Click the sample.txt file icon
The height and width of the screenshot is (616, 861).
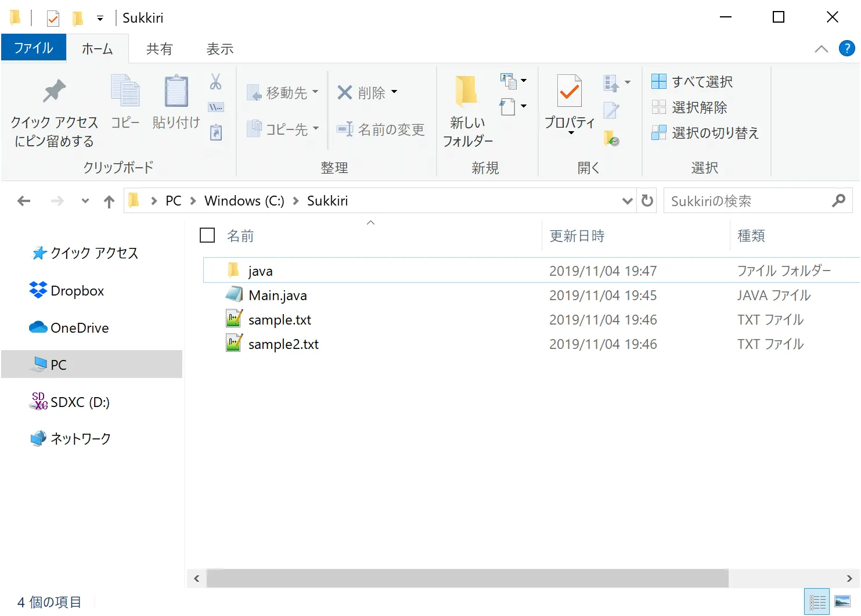pos(234,319)
